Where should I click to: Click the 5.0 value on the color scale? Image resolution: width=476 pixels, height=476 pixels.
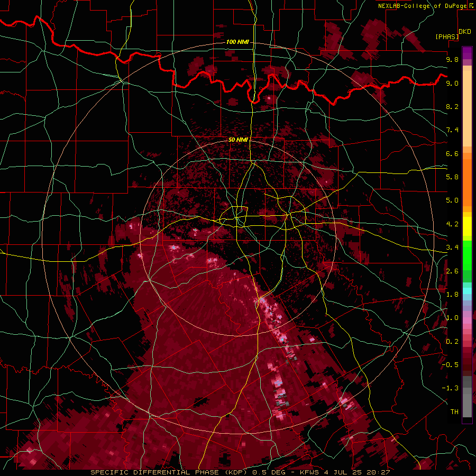point(452,200)
